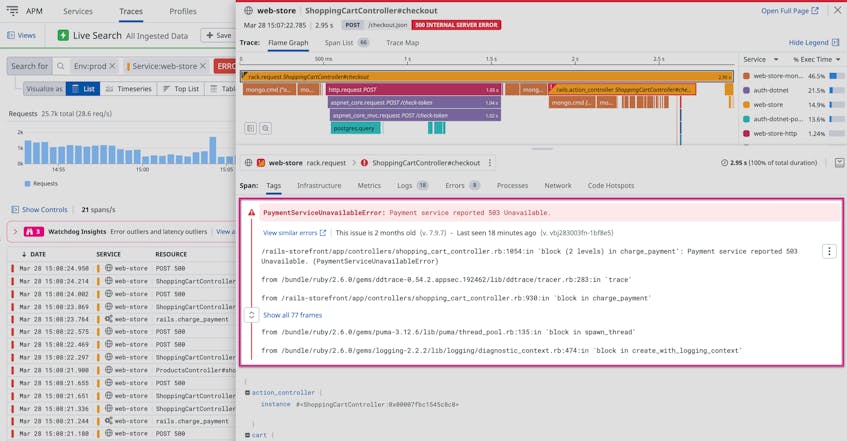
Task: Remove the Env:prod filter
Action: tap(112, 66)
